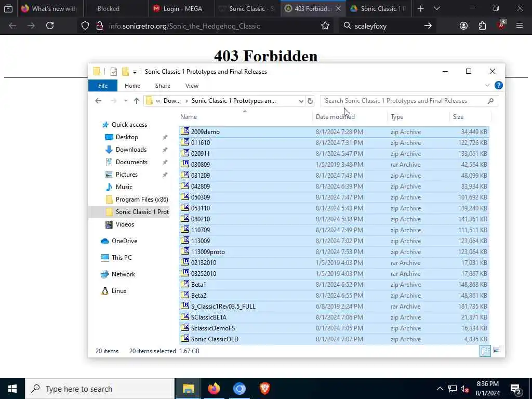List all tabs dropdown in Firefox
532x399 pixels.
click(437, 8)
